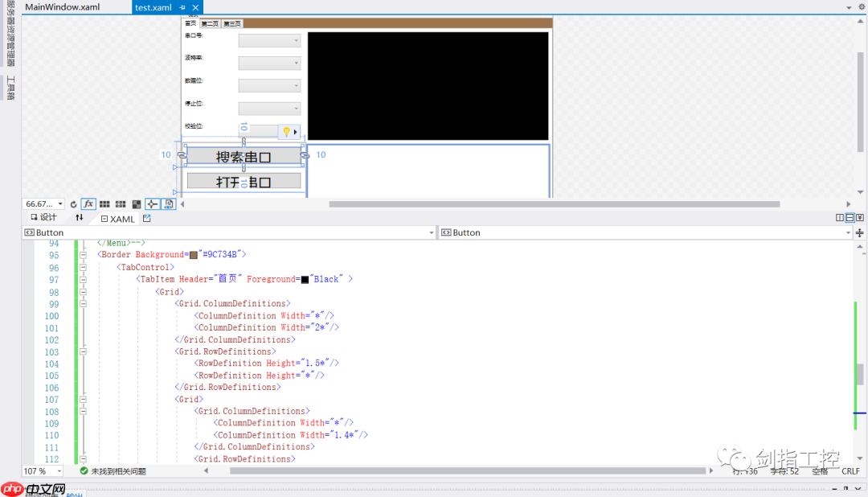Screen dimensions: 868x497
Task: Click the 搜索串口 button in designer
Action: [x=244, y=156]
